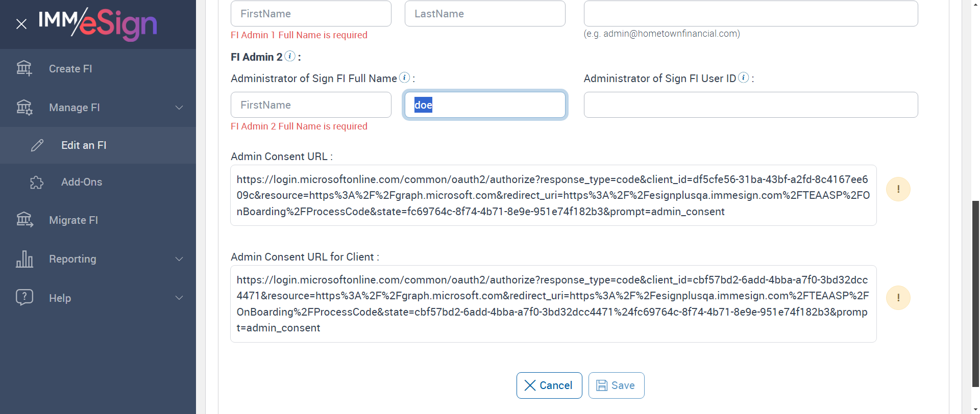Expand the Help menu chevron
Image resolution: width=980 pixels, height=414 pixels.
179,298
